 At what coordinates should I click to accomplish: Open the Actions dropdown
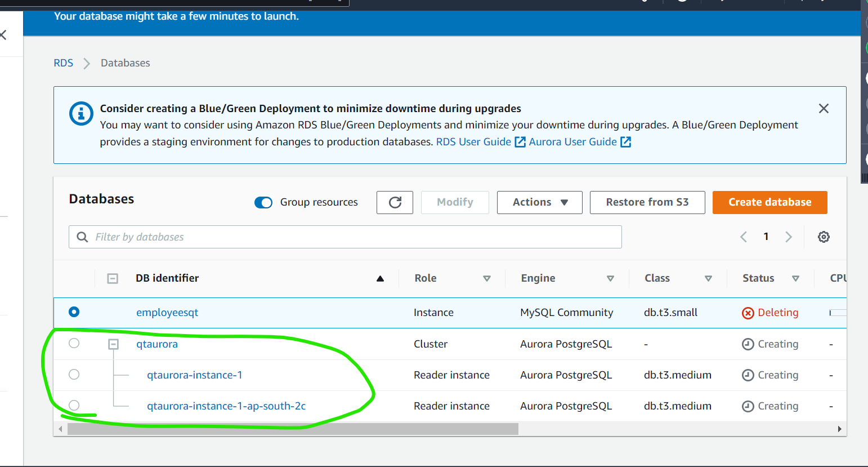click(x=539, y=202)
